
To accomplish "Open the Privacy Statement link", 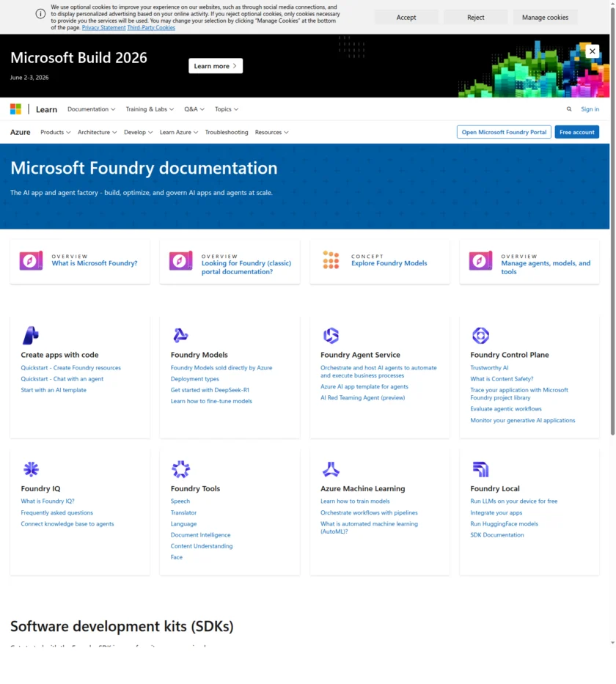I will pyautogui.click(x=103, y=27).
